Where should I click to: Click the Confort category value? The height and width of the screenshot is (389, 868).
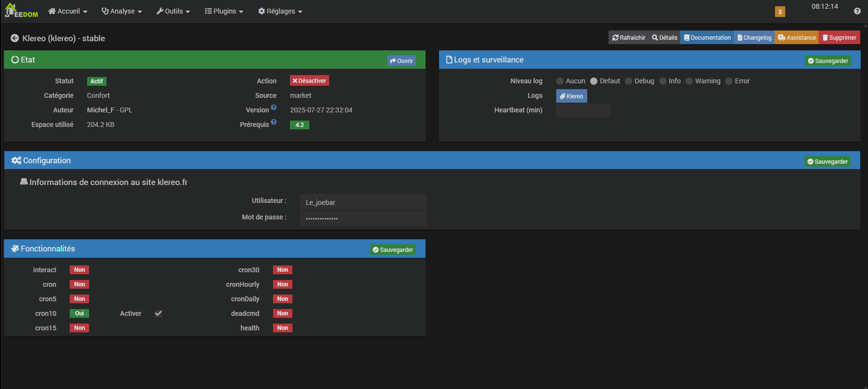98,95
